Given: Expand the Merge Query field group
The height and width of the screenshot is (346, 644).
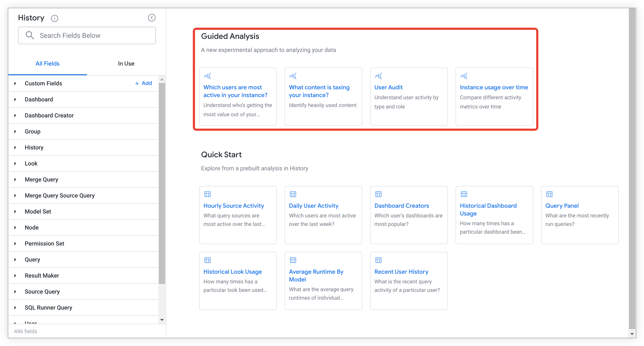Looking at the screenshot, I should coord(15,179).
